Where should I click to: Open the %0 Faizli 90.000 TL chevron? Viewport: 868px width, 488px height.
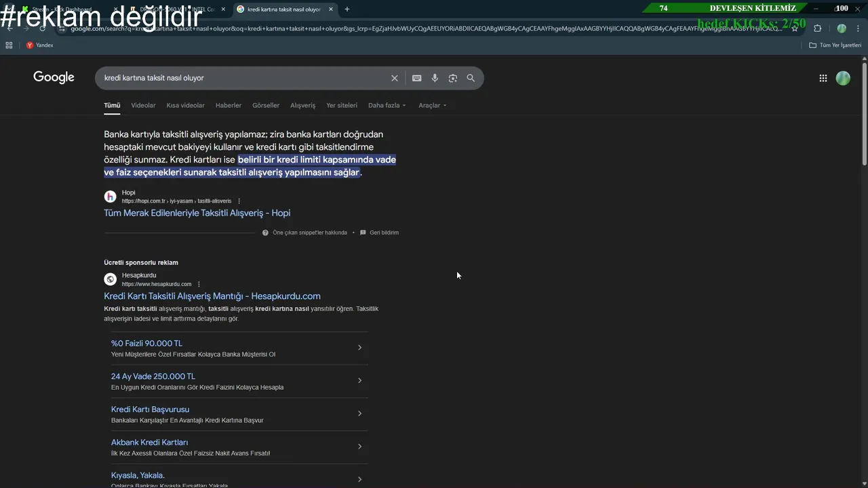coord(359,348)
